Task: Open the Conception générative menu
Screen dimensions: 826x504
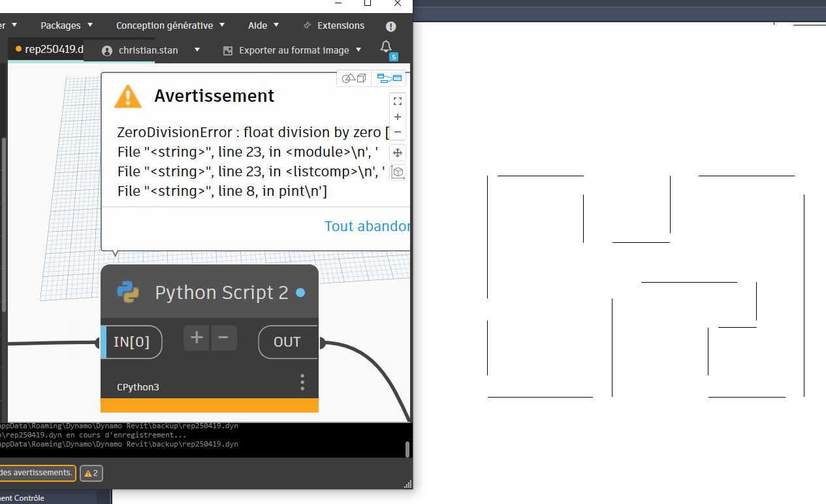Action: 170,25
